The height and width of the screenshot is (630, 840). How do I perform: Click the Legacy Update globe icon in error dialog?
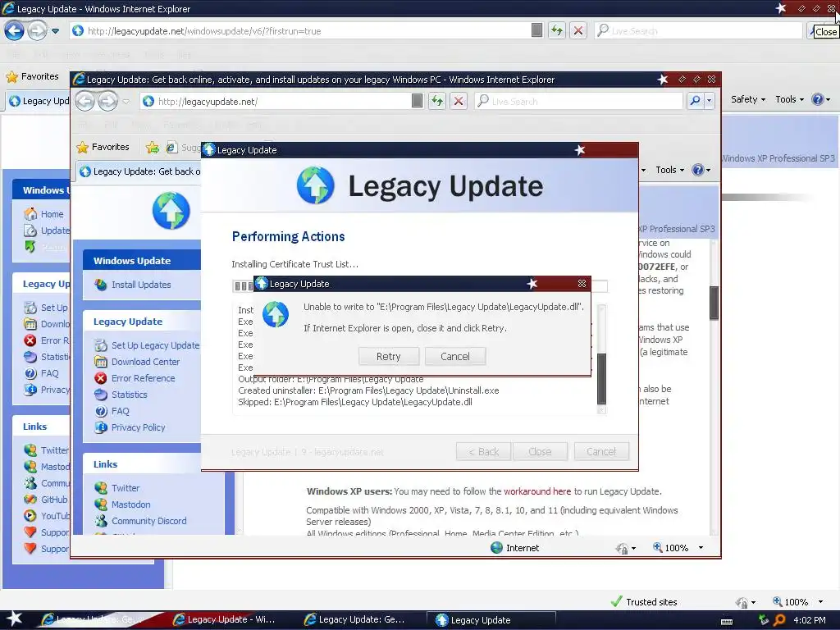[x=276, y=314]
